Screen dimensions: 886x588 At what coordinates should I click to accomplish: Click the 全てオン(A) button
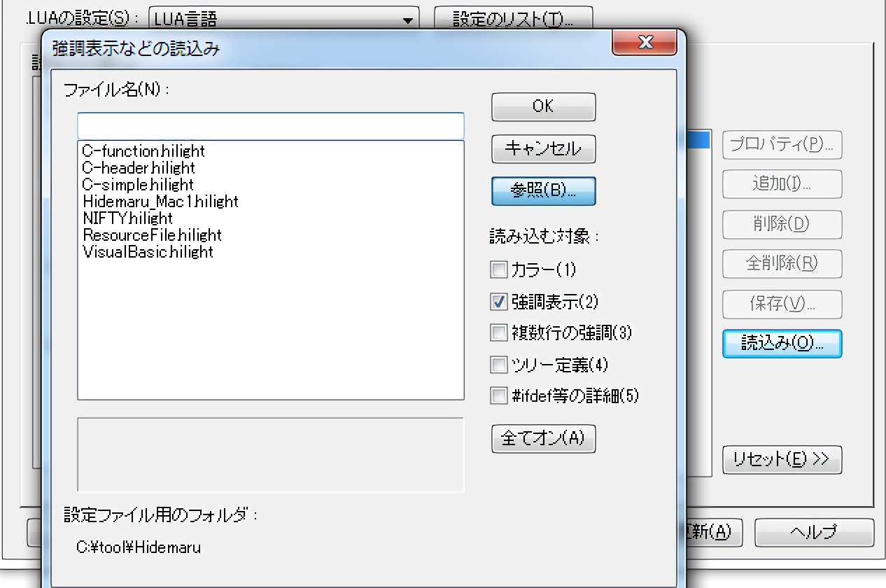[x=543, y=438]
